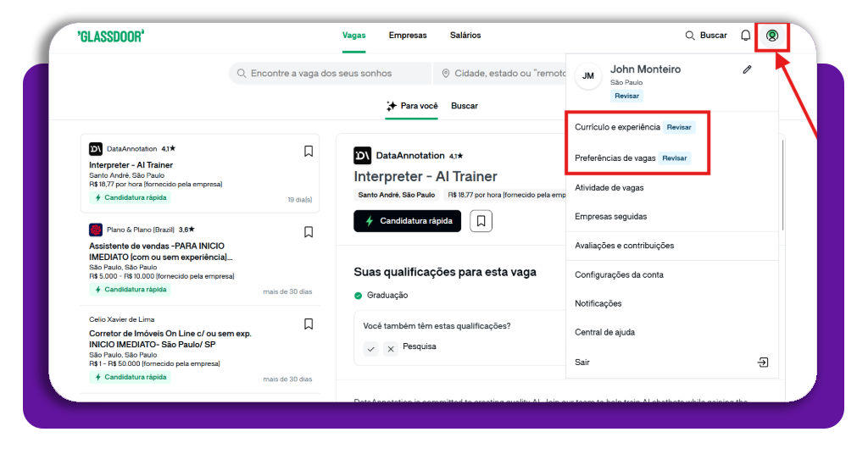Open Preferências de vagas menu item
Image resolution: width=868 pixels, height=454 pixels.
coord(615,158)
